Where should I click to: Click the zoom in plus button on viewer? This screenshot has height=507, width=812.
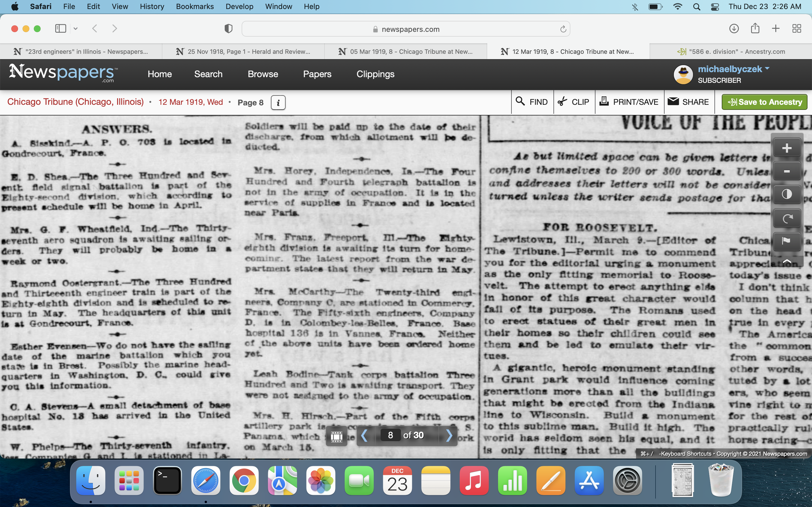[x=787, y=148]
